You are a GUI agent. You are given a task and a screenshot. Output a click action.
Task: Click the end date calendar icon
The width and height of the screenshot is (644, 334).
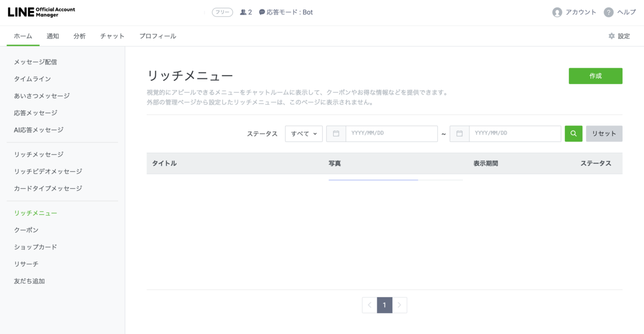pyautogui.click(x=459, y=133)
